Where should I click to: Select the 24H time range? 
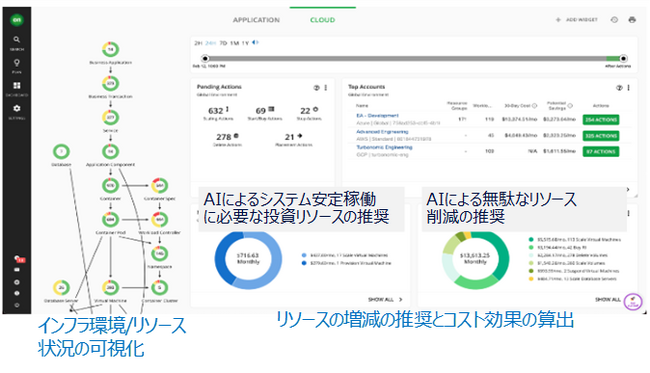pos(211,43)
